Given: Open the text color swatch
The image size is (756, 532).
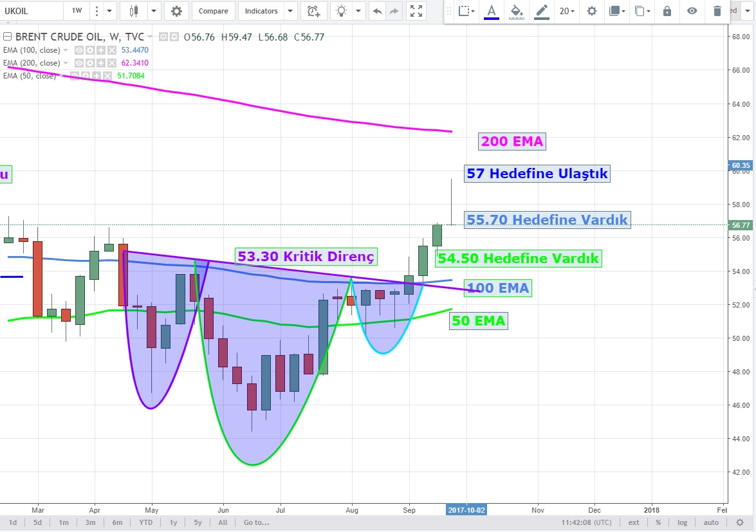Looking at the screenshot, I should coord(492,11).
